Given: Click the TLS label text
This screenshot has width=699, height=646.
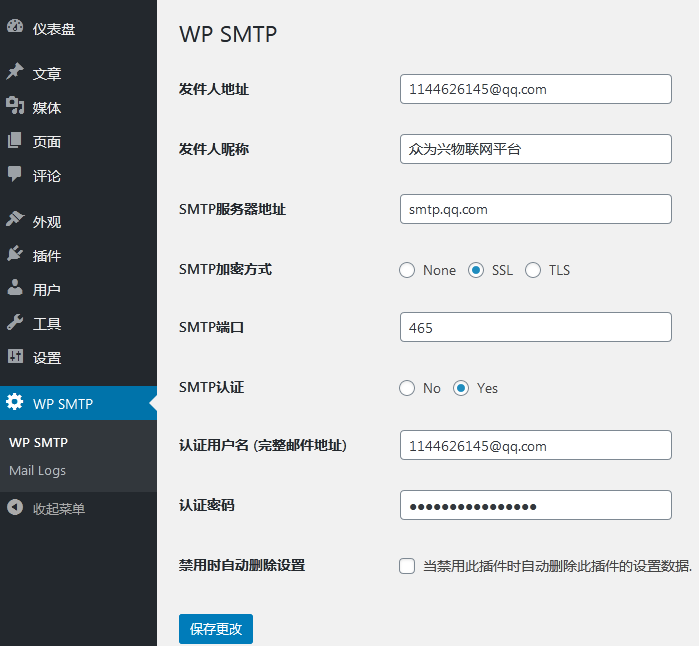Looking at the screenshot, I should (559, 270).
